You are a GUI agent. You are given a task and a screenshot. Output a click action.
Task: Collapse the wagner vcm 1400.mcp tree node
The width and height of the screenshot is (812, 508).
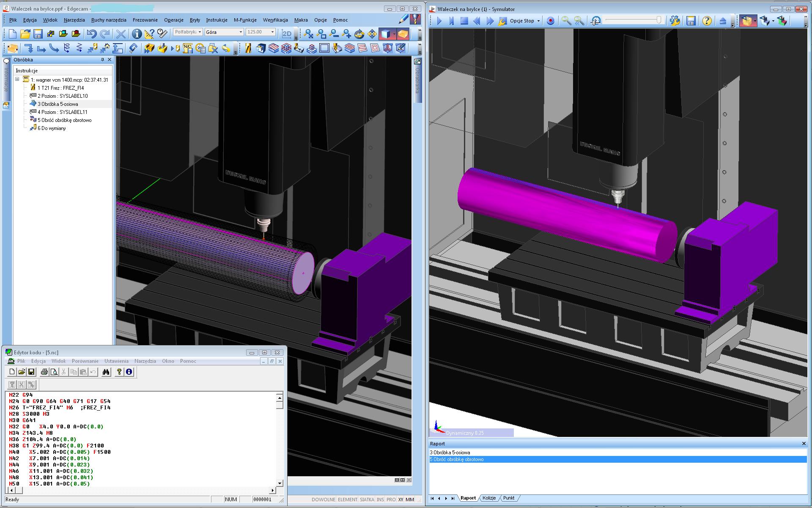pos(17,79)
